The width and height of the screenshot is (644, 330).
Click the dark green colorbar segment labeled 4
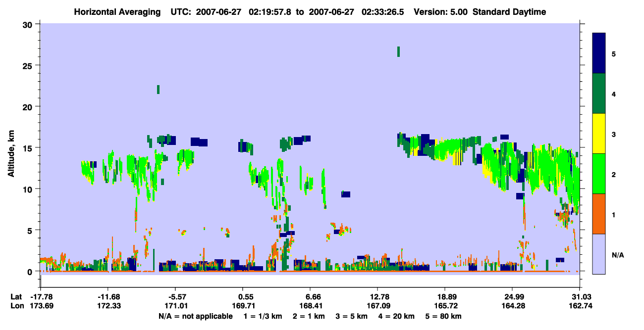click(599, 94)
